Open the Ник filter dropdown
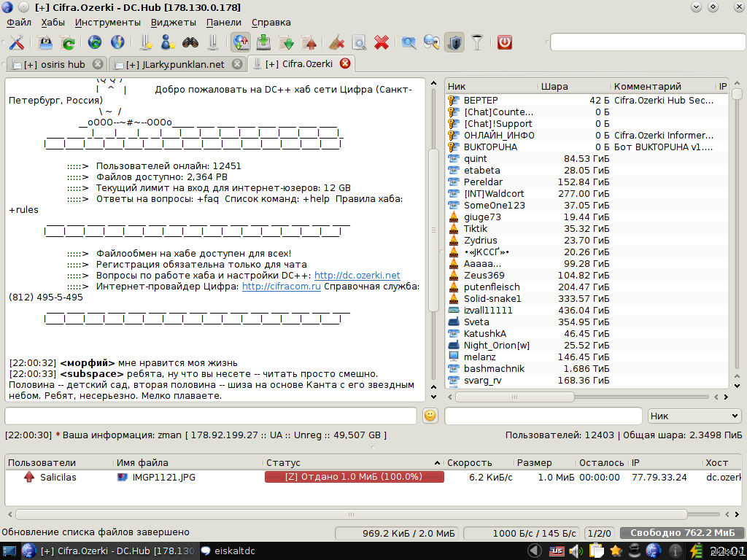The height and width of the screenshot is (560, 747). [x=694, y=416]
